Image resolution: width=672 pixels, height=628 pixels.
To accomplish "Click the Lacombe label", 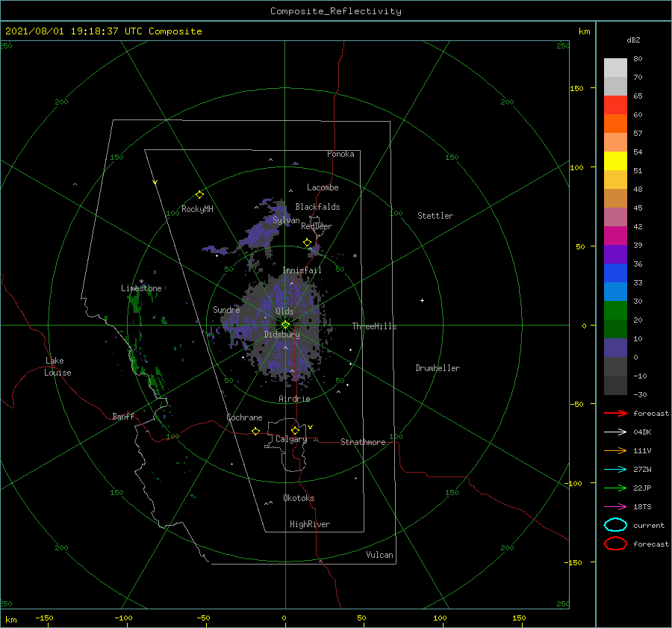I will tap(323, 187).
